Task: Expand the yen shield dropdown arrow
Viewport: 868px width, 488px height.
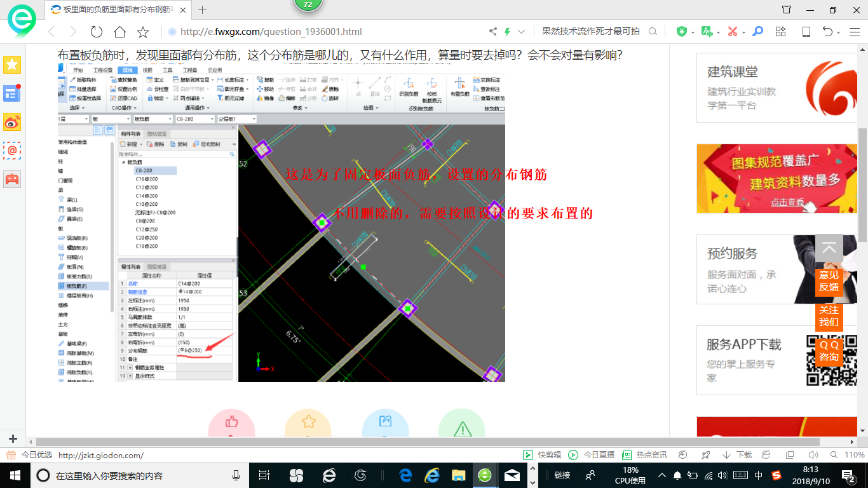Action: pos(693,32)
